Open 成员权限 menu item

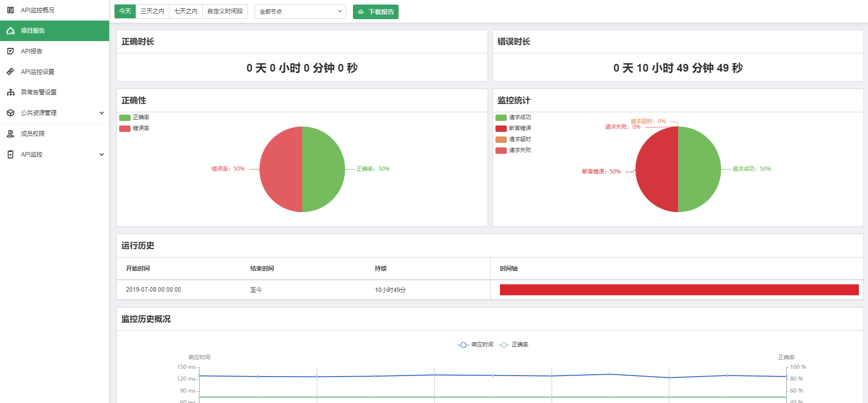pyautogui.click(x=54, y=134)
